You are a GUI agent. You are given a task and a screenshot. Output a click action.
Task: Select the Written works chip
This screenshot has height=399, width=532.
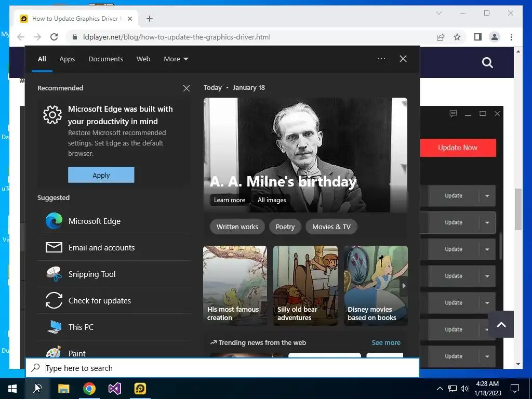(237, 227)
